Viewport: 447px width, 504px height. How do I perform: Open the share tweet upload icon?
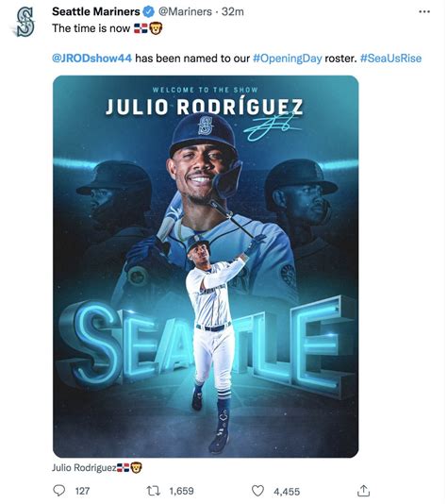363,491
